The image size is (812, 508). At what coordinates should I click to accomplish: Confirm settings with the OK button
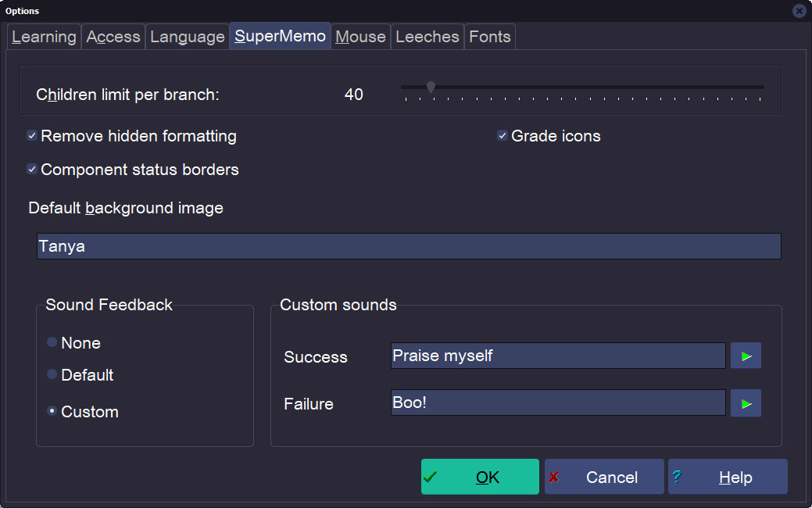480,477
